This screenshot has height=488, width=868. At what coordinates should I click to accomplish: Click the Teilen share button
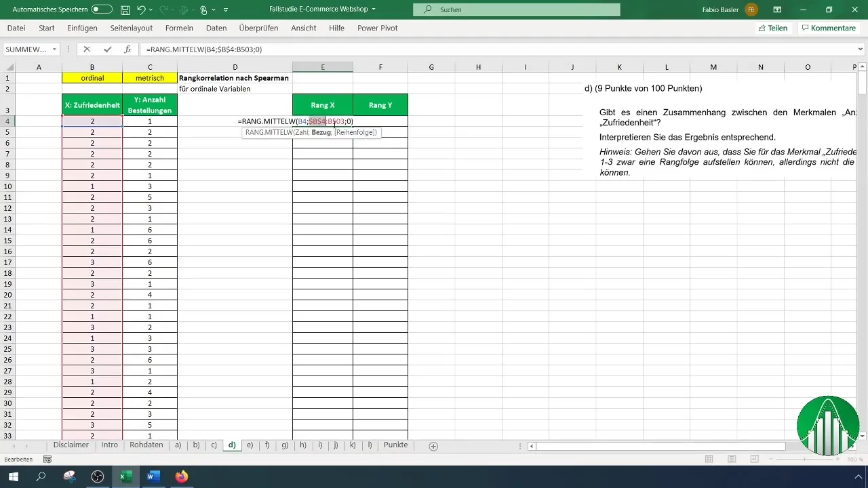[773, 28]
